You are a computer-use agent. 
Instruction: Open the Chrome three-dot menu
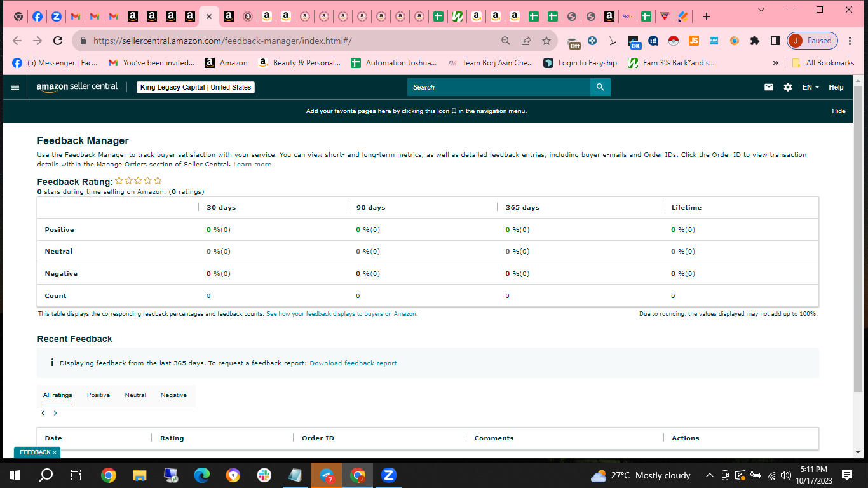(x=850, y=41)
